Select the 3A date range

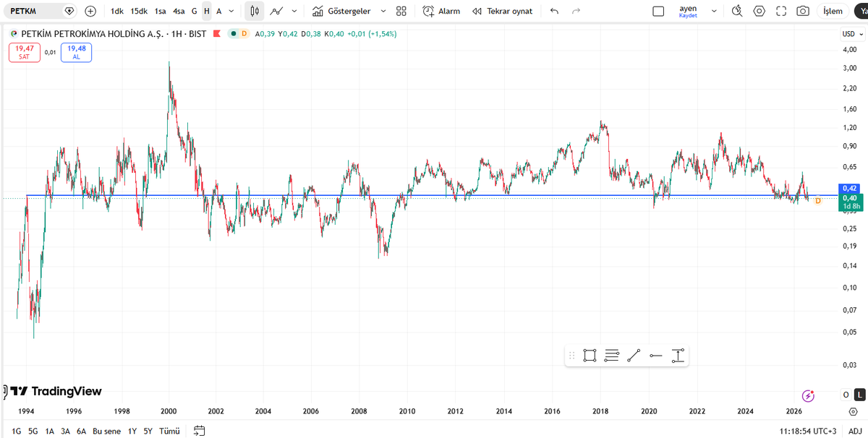tap(66, 431)
